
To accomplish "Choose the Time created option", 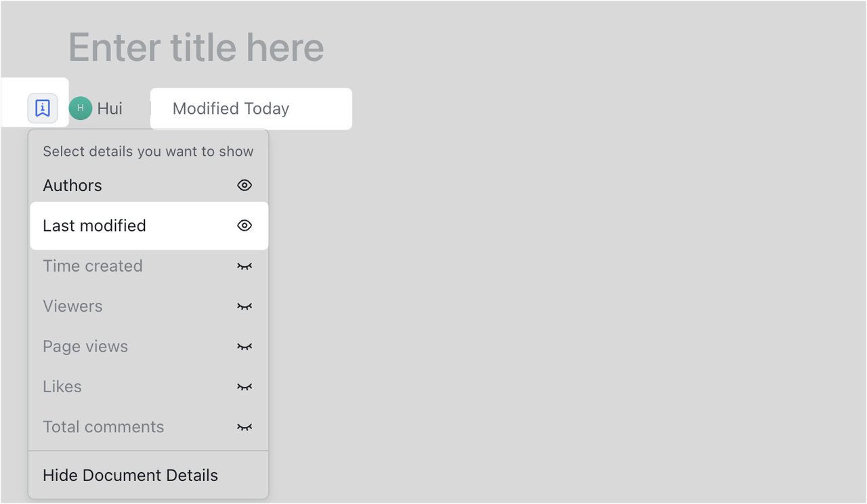I will pyautogui.click(x=93, y=266).
